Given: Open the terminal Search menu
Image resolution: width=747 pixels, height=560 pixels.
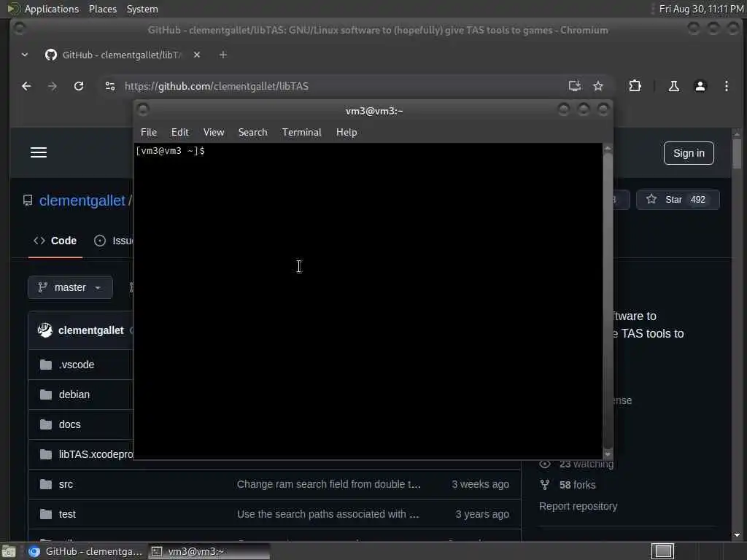Looking at the screenshot, I should [x=252, y=133].
